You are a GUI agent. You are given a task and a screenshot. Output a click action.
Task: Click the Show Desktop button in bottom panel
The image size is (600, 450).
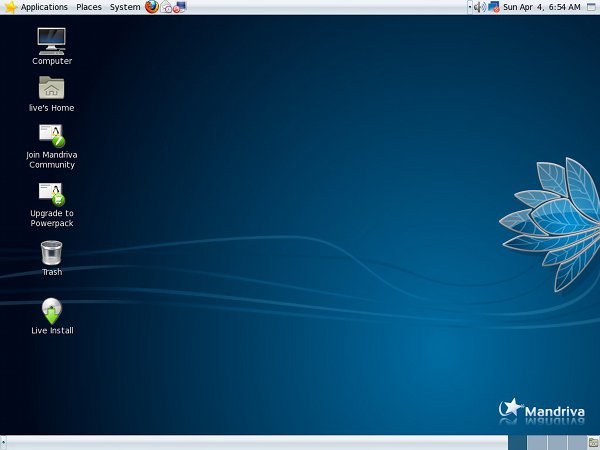point(3,443)
